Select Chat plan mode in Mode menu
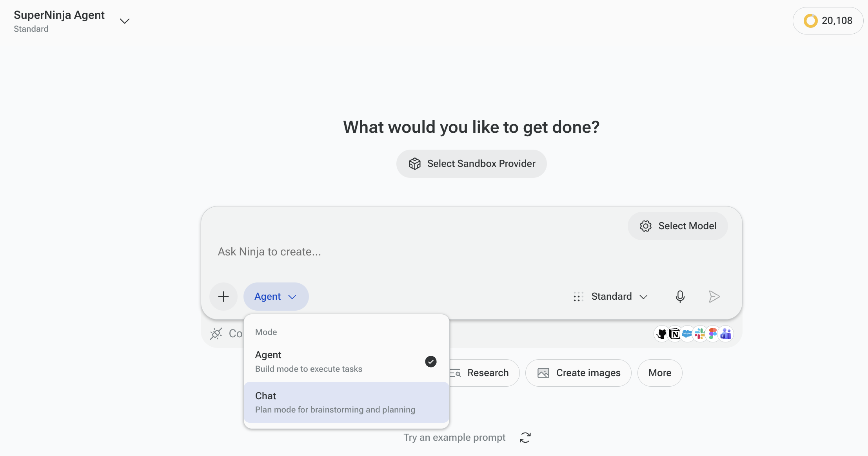The image size is (868, 456). click(x=346, y=402)
